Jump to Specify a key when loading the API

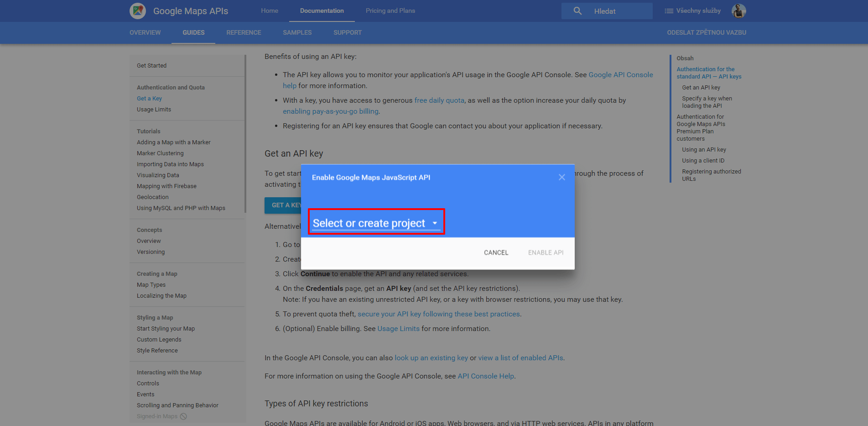coord(707,102)
